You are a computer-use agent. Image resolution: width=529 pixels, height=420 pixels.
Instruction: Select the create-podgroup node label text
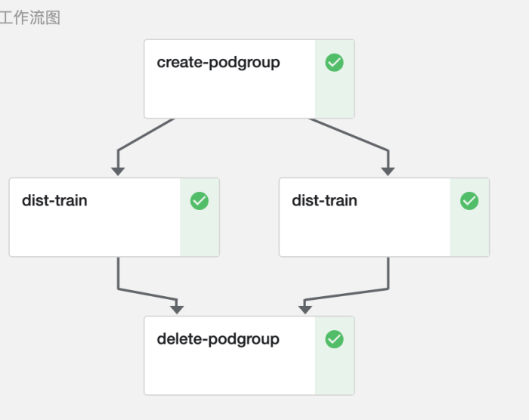click(218, 63)
